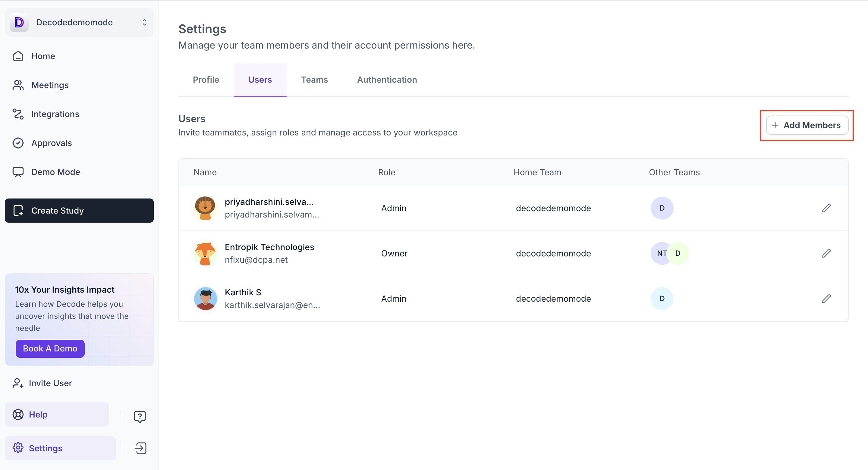This screenshot has height=470, width=868.
Task: Click Invite User in the sidebar
Action: pos(50,383)
